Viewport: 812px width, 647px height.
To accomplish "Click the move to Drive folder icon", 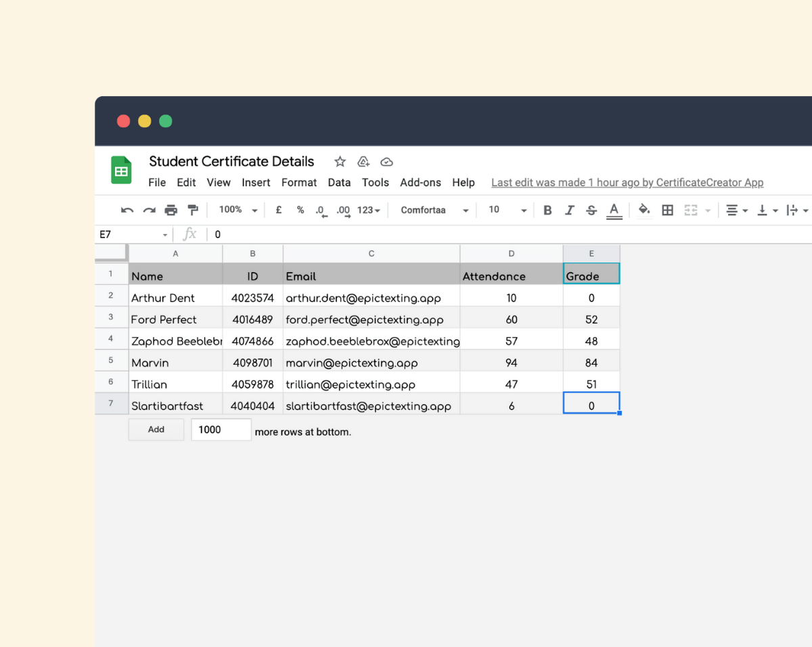I will pyautogui.click(x=363, y=162).
